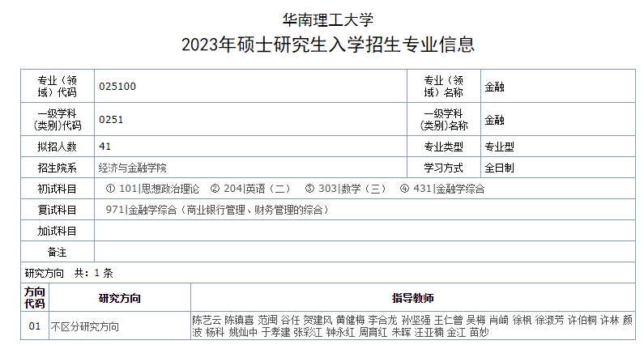Click the 研究方向 column header
Viewport: 644px width, 349px height.
pyautogui.click(x=120, y=298)
